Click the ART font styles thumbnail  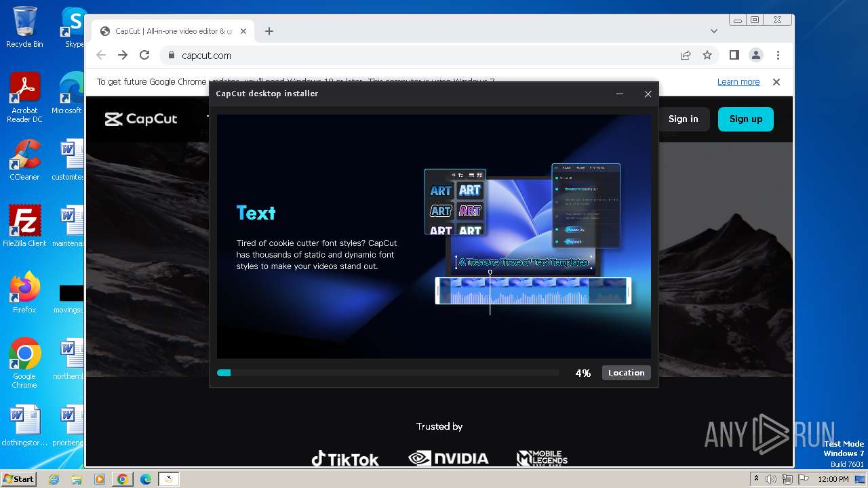[x=455, y=202]
